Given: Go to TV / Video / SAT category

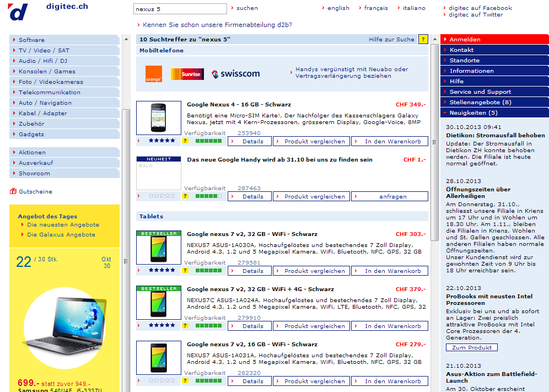Looking at the screenshot, I should tap(64, 50).
